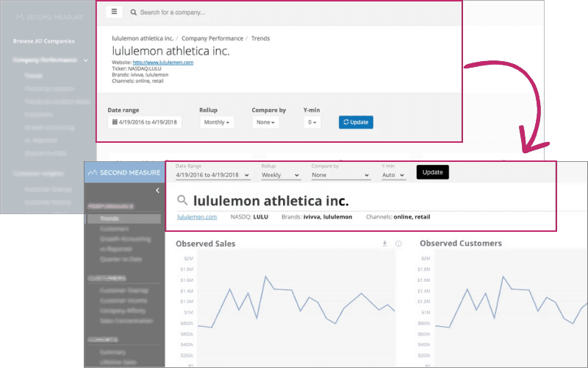Click the magnifier icon beside the company name
The height and width of the screenshot is (368, 588).
pyautogui.click(x=182, y=200)
